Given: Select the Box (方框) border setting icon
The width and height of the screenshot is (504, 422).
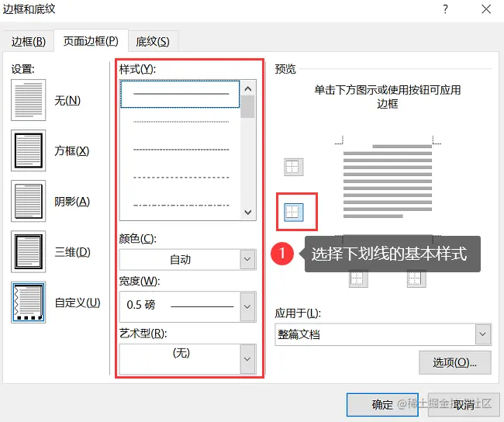Looking at the screenshot, I should [x=28, y=150].
